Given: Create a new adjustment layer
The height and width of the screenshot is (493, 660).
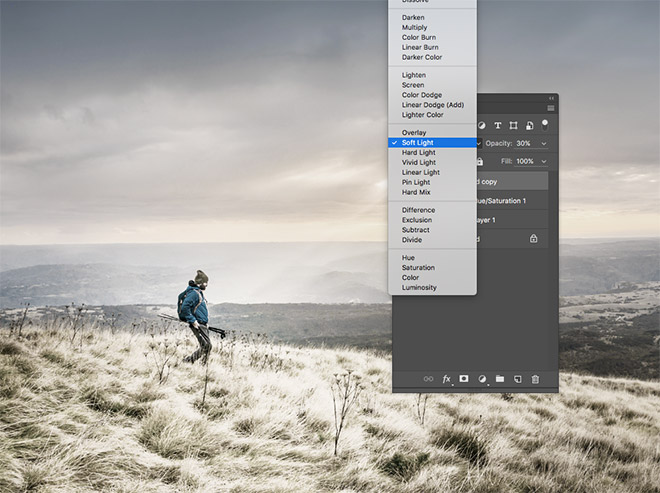Looking at the screenshot, I should (482, 379).
